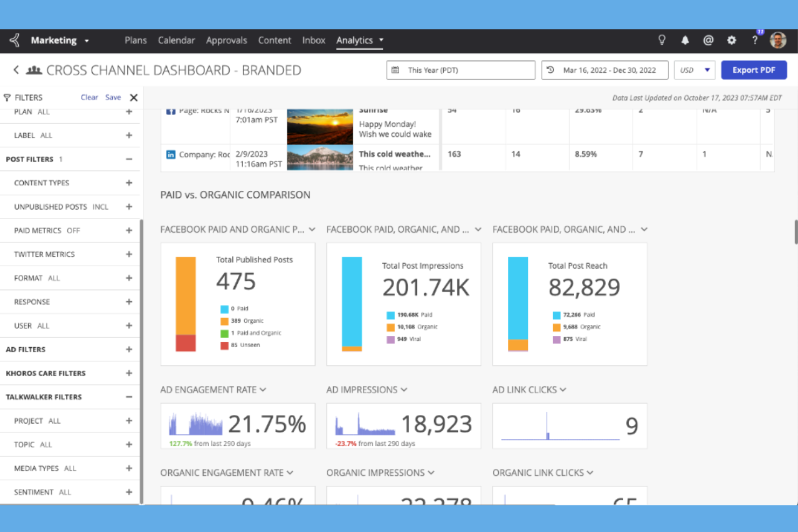Click the Clear filters link
The image size is (798, 532).
pos(90,98)
